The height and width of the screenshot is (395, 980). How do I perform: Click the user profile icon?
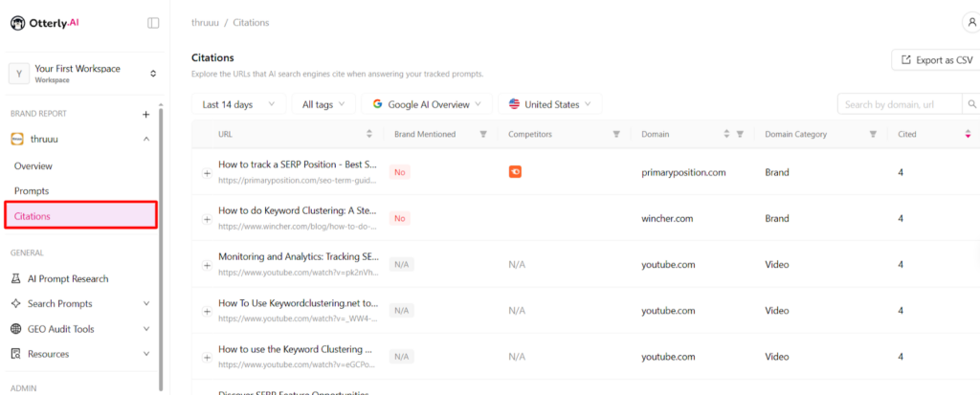pyautogui.click(x=971, y=23)
